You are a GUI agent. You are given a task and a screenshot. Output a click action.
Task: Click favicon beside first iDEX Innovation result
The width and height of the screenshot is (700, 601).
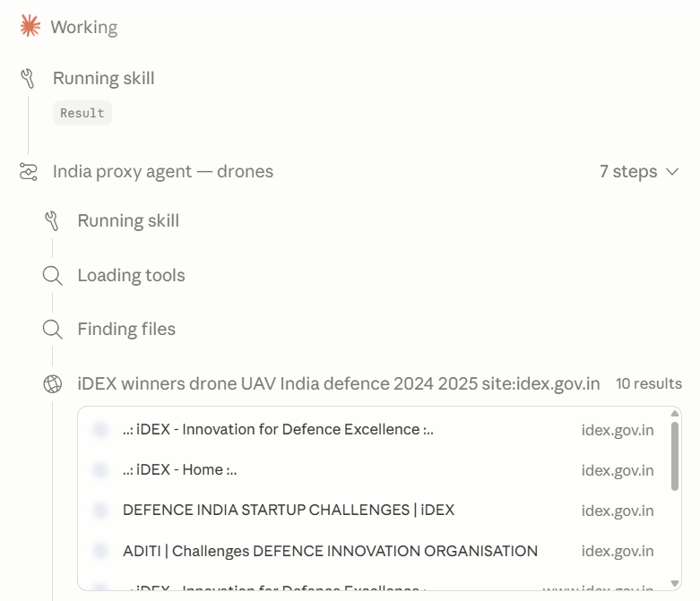100,430
